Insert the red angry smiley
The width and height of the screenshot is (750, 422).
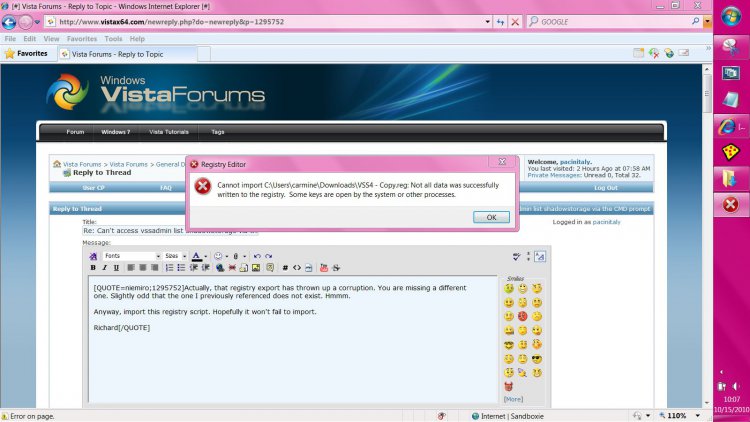coord(522,316)
